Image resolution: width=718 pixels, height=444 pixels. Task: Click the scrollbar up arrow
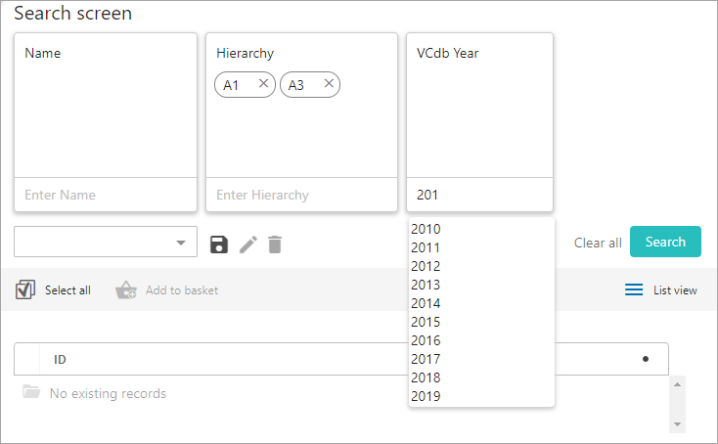tap(677, 384)
